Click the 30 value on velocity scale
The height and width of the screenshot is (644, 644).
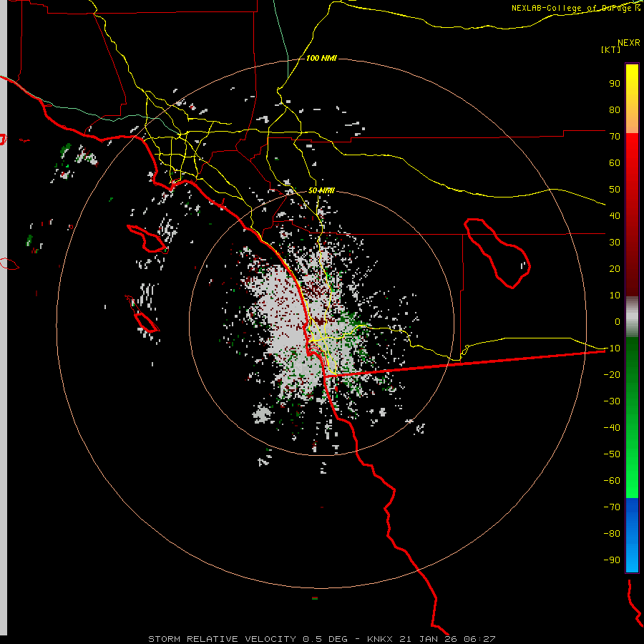click(615, 243)
